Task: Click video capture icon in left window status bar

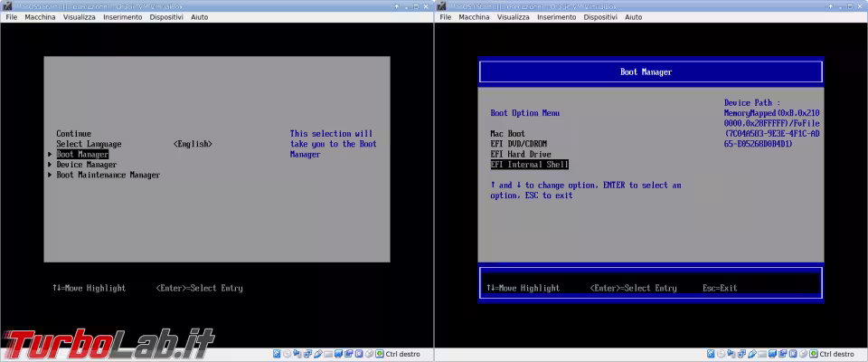Action: (349, 354)
